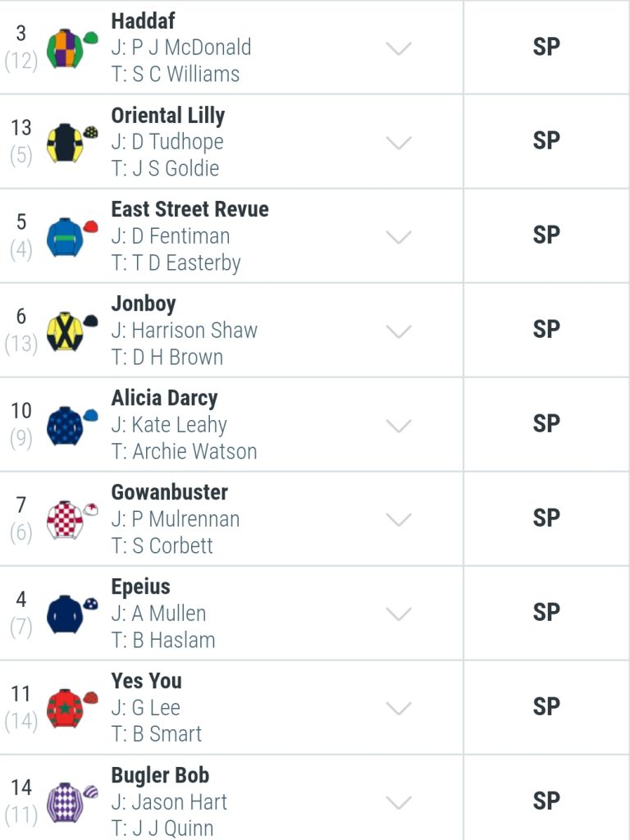Click Yes You's red star silks icon

(72, 708)
